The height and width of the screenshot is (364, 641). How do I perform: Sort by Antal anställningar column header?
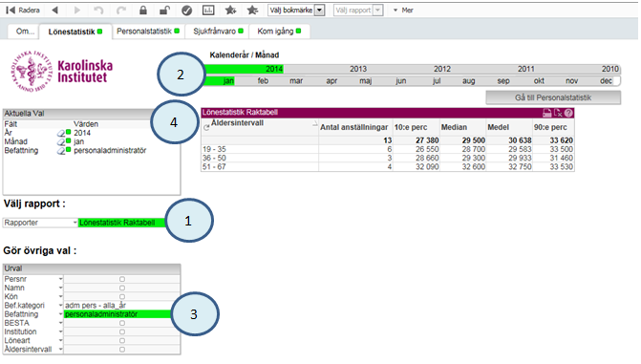[x=355, y=128]
